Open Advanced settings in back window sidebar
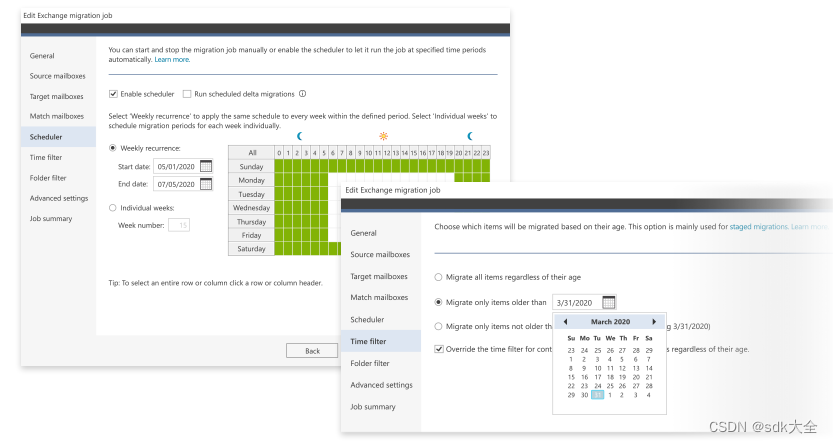This screenshot has height=443, width=833. [59, 198]
